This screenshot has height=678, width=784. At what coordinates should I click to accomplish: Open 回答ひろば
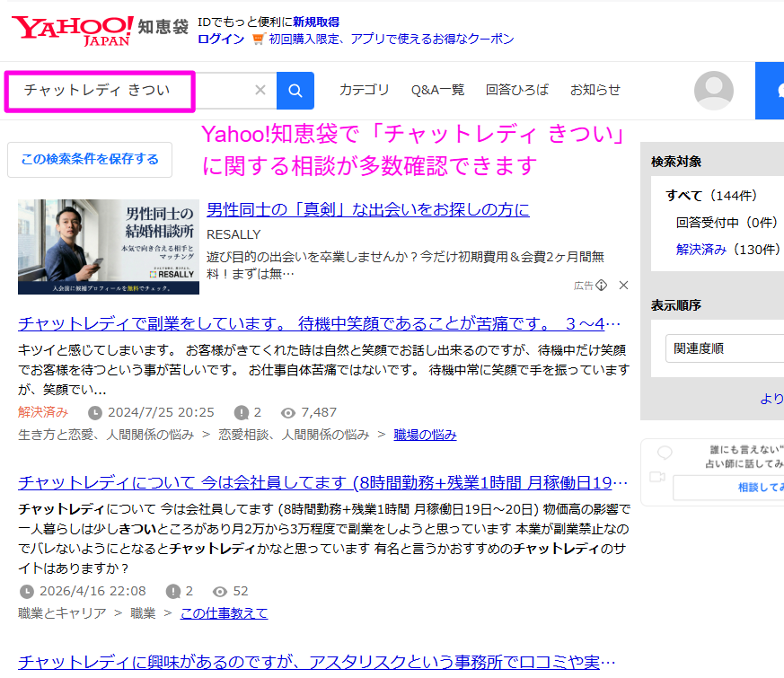pyautogui.click(x=517, y=90)
